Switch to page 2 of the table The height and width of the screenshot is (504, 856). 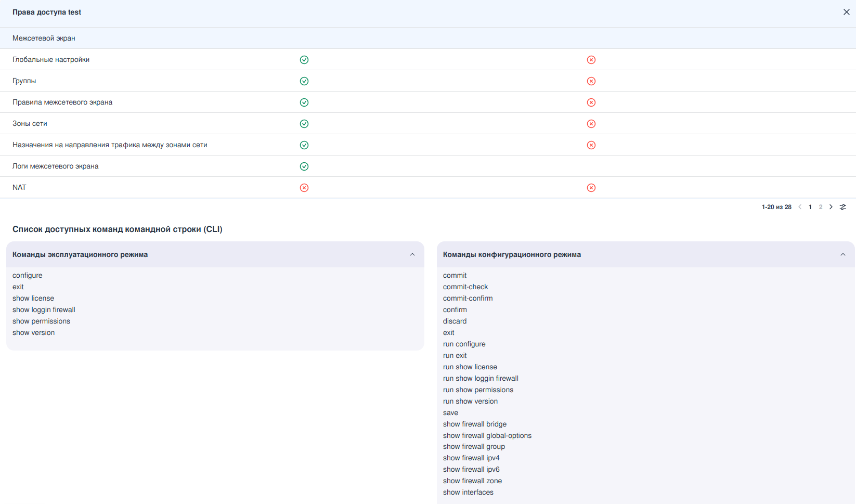[x=821, y=207]
